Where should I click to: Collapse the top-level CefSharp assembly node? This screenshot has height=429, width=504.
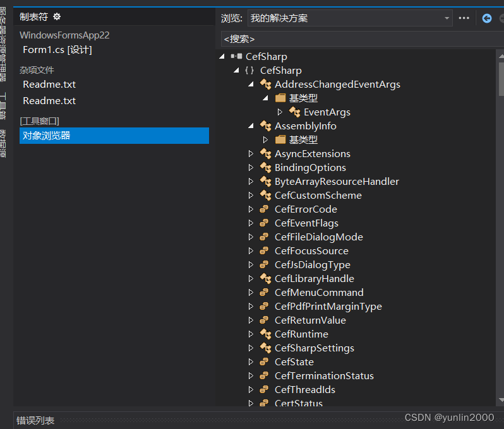click(x=222, y=57)
